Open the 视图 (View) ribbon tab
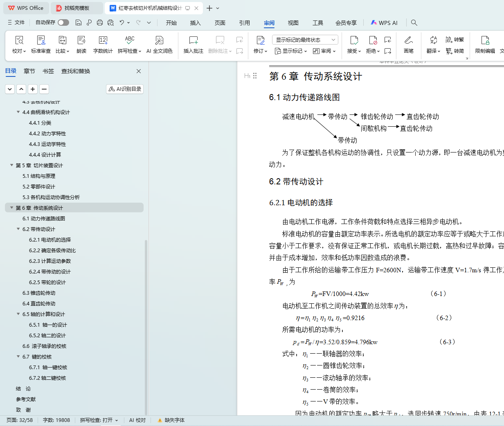 [293, 23]
